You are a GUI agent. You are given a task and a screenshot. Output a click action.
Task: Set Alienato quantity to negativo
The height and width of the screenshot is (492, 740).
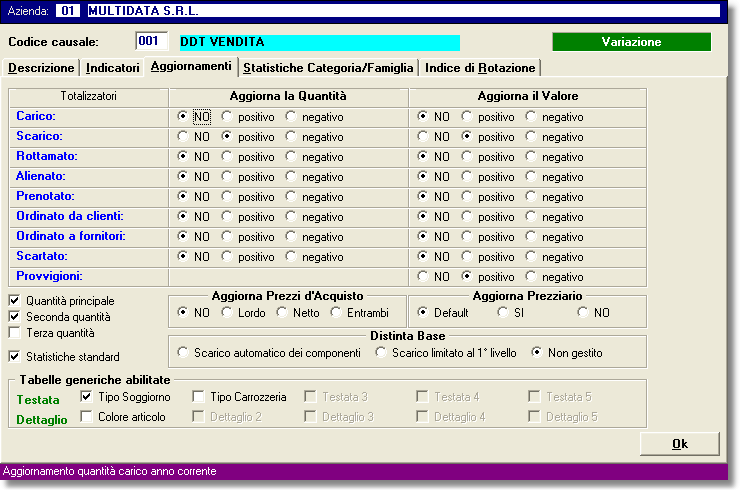pos(291,176)
